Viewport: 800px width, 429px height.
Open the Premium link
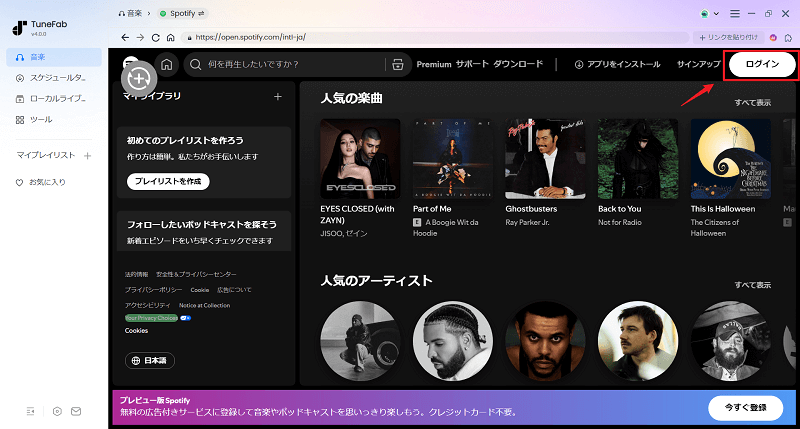click(434, 64)
